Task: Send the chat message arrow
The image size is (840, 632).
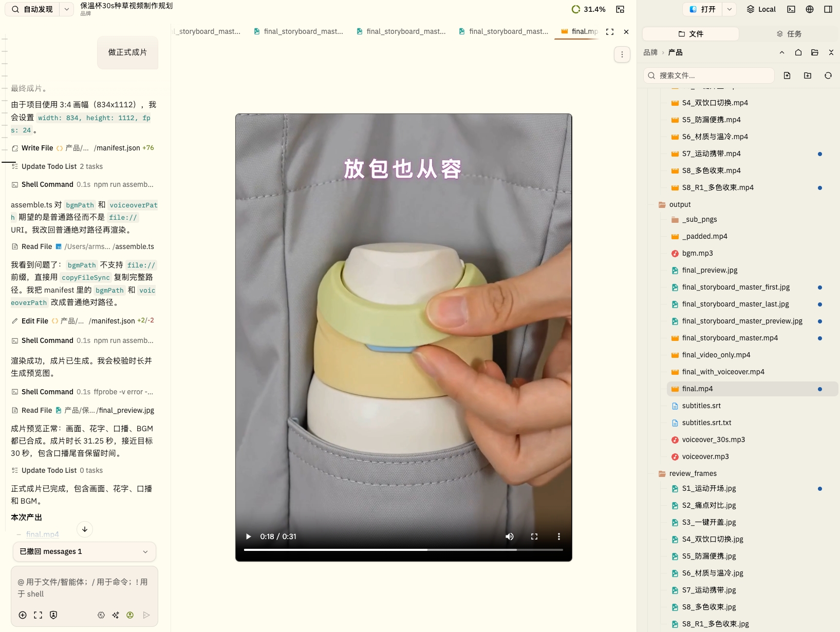Action: 146,615
